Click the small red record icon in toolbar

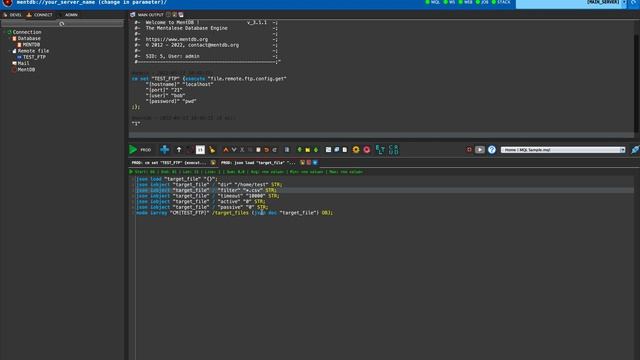tap(469, 150)
